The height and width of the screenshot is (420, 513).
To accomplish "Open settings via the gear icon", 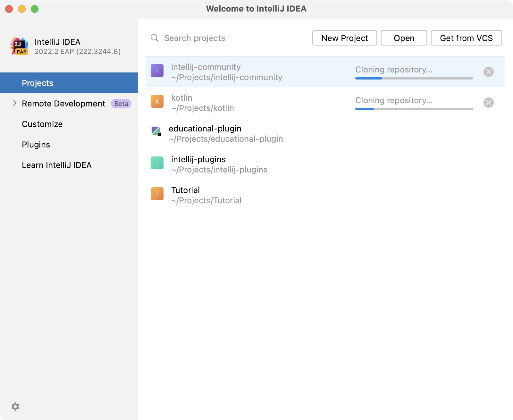I will point(15,406).
